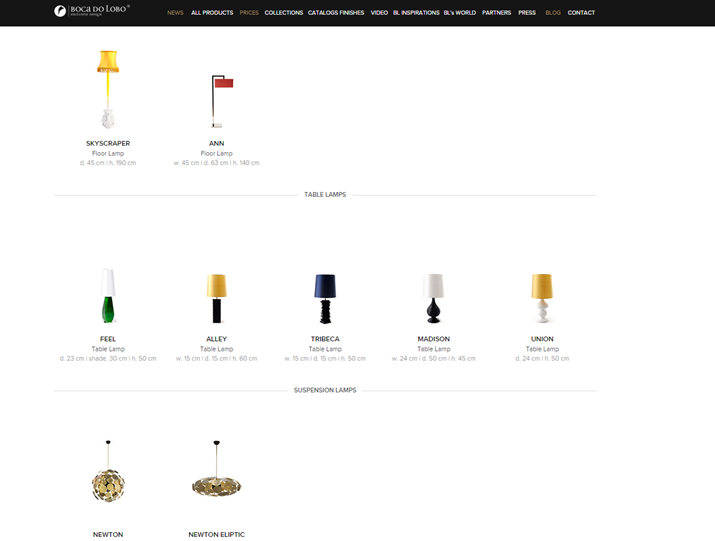Click Skyscraper dimensions 'd. 45 cm | h. 190 cm'
Viewport: 715px width, 541px height.
click(108, 163)
